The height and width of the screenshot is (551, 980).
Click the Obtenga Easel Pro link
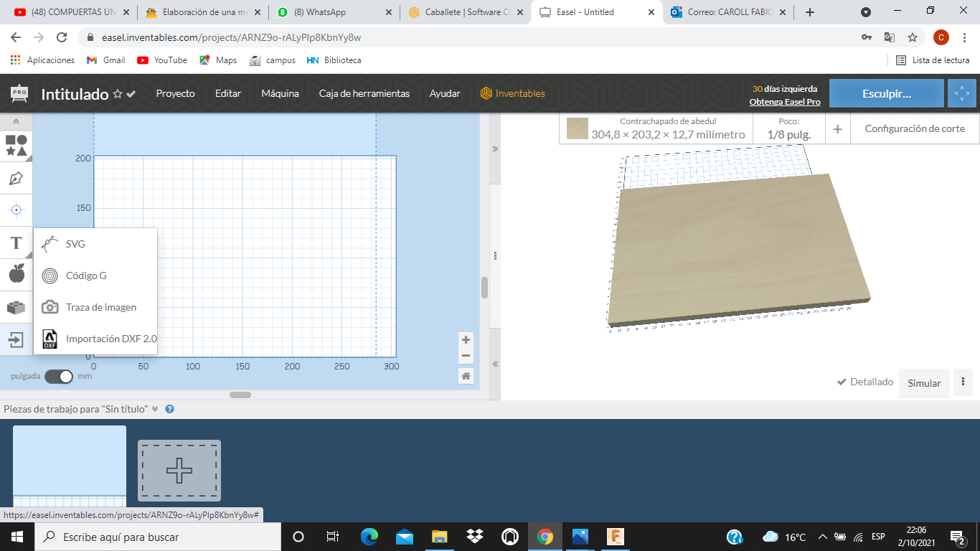785,102
